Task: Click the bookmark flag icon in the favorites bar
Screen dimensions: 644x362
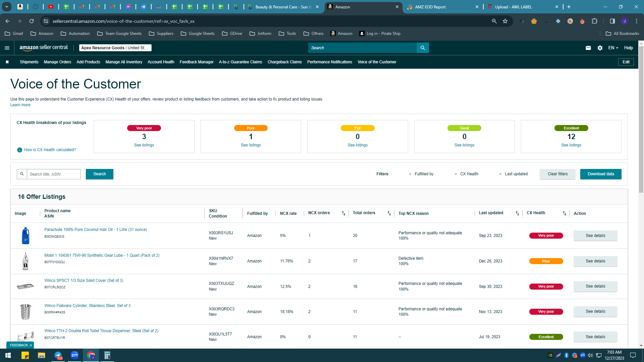Action: [7, 62]
